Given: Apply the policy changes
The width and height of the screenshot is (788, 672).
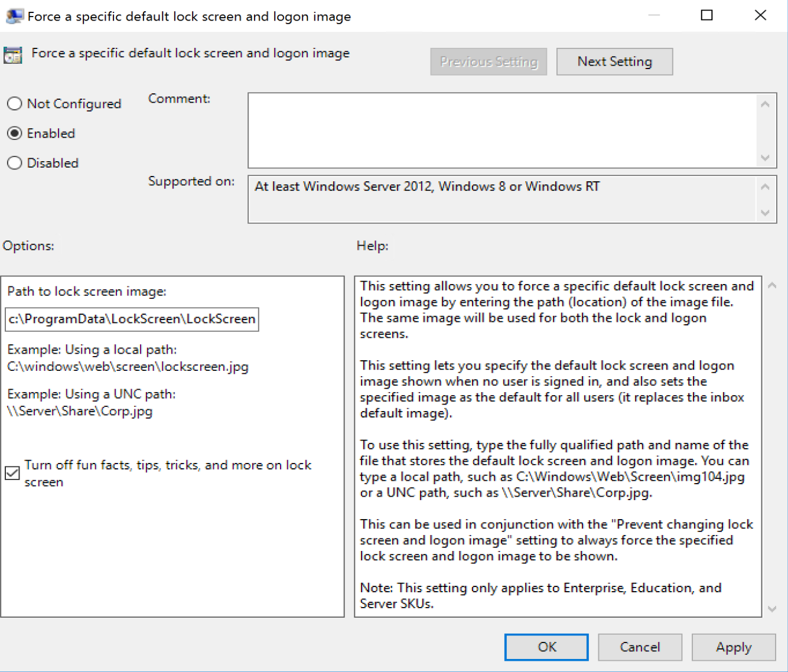Looking at the screenshot, I should pos(733,647).
